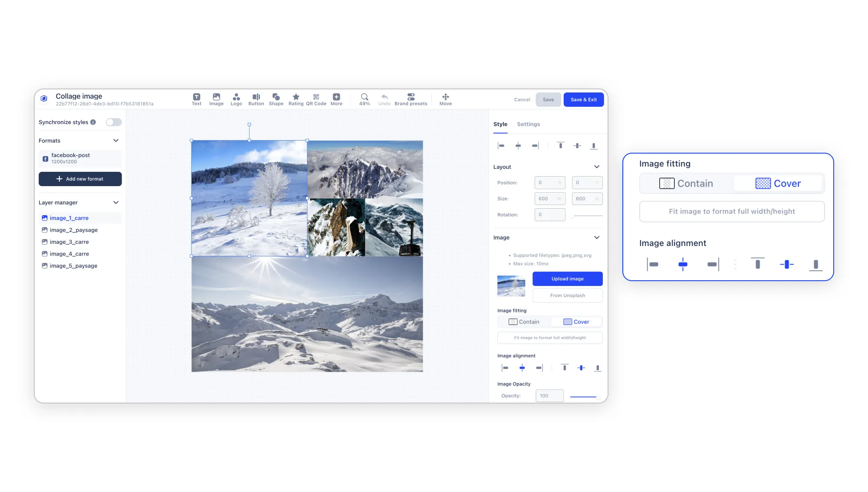This screenshot has width=868, height=492.
Task: Select Contain image fitting option
Action: click(523, 321)
